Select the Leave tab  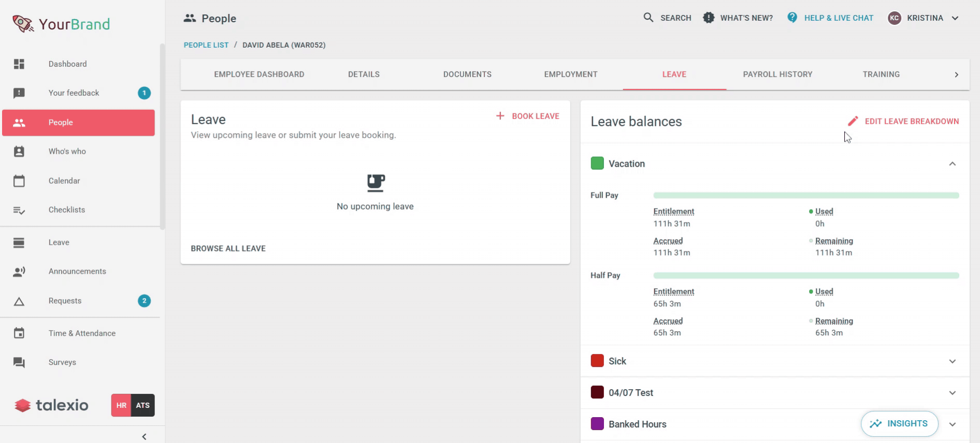pos(674,75)
